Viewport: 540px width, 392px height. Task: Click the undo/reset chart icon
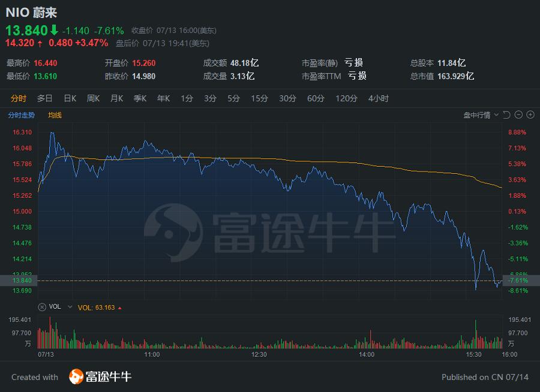point(506,115)
